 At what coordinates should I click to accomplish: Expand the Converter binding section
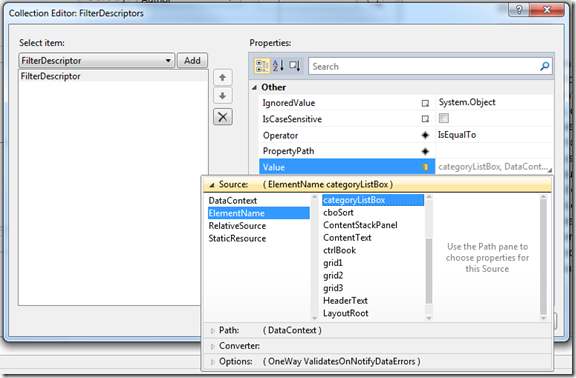click(x=213, y=346)
